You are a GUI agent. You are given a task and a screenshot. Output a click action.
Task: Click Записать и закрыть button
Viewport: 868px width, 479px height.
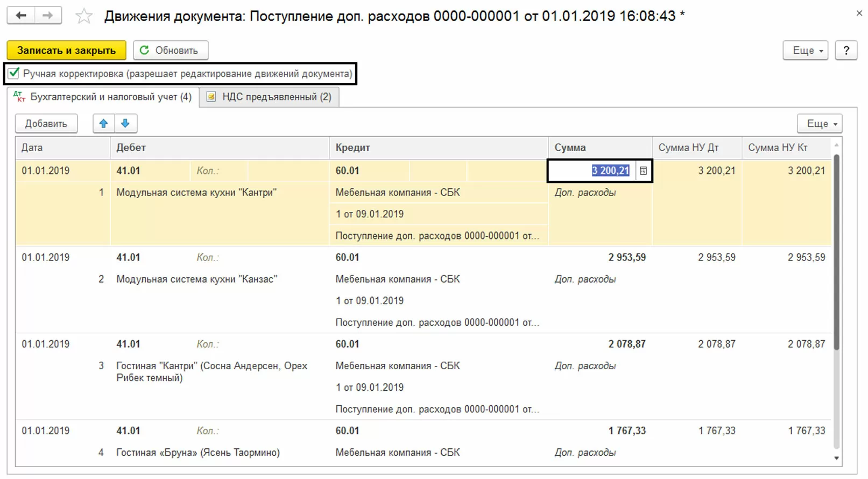pyautogui.click(x=66, y=51)
